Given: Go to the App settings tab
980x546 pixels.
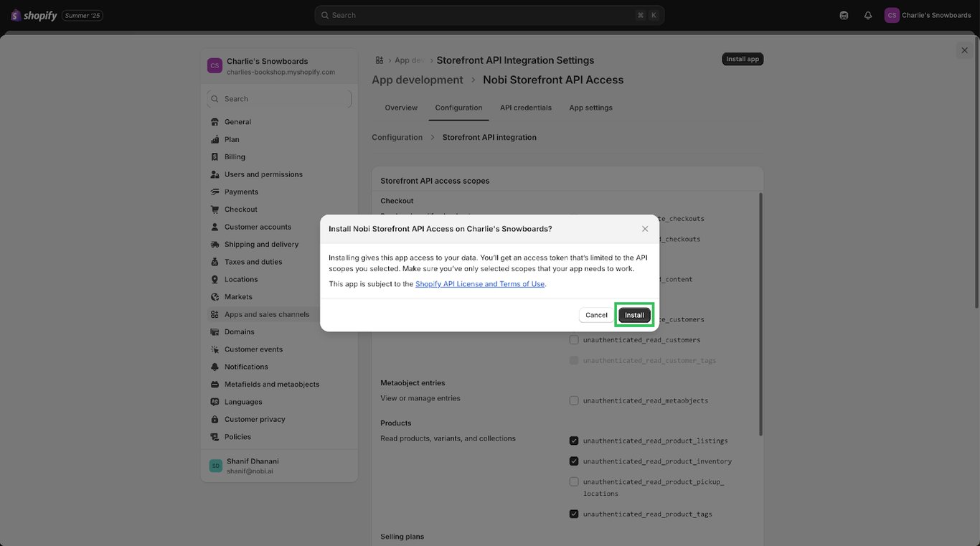Looking at the screenshot, I should (x=591, y=108).
